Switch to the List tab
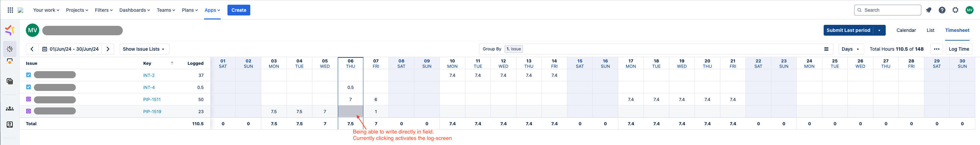Viewport: 980px width, 145px height. click(x=930, y=31)
